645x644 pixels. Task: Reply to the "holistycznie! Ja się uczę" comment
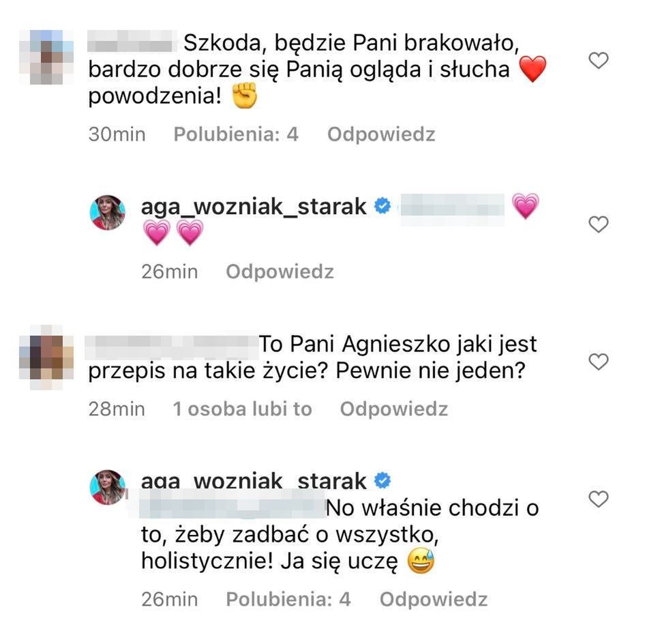click(434, 600)
